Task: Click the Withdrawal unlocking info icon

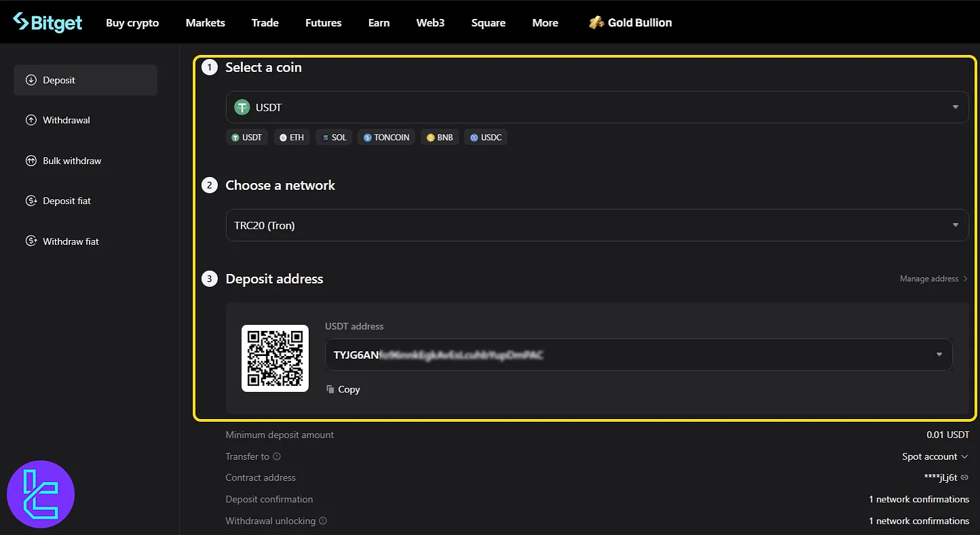Action: [x=323, y=521]
